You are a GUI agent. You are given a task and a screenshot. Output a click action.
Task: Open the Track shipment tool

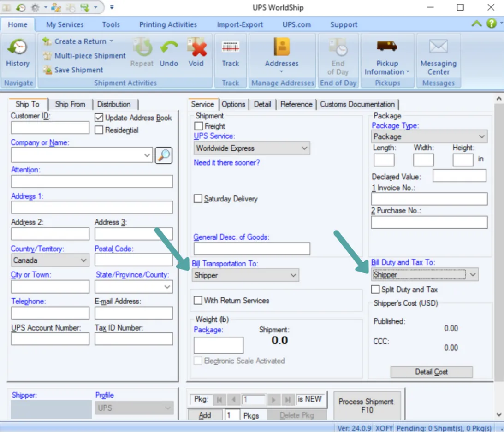[x=230, y=52]
